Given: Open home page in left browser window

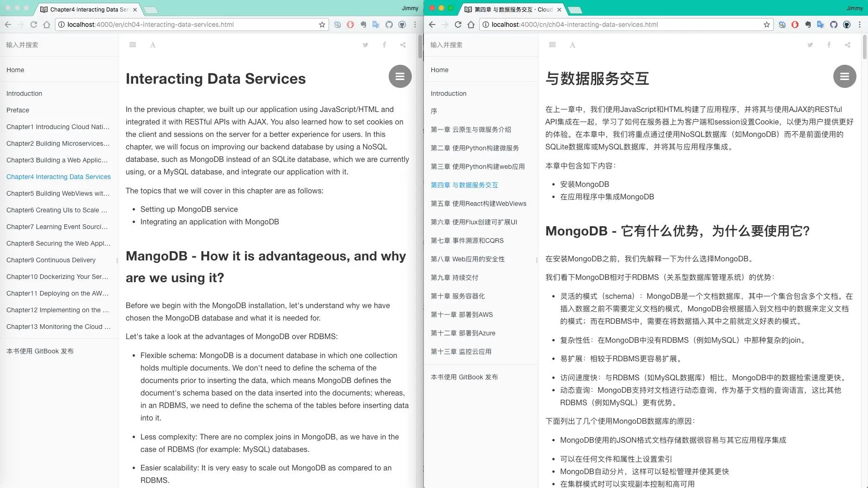Looking at the screenshot, I should point(47,25).
